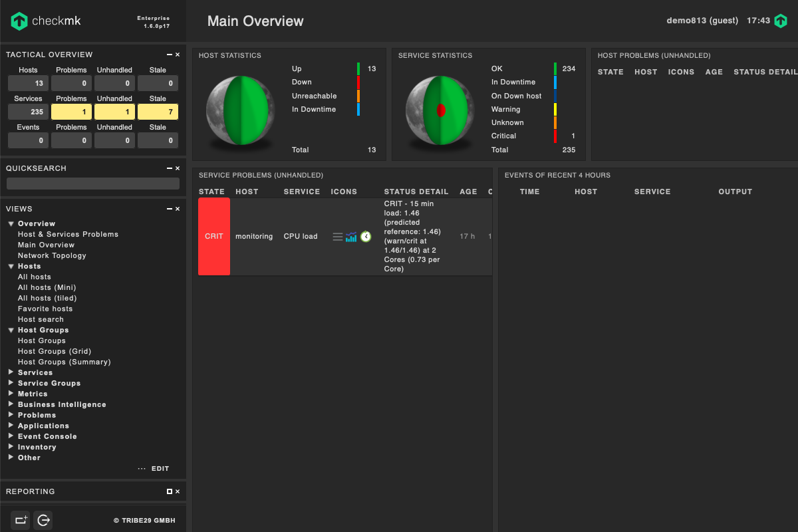The image size is (798, 532).
Task: Click the red CRIT state cell
Action: (x=214, y=237)
